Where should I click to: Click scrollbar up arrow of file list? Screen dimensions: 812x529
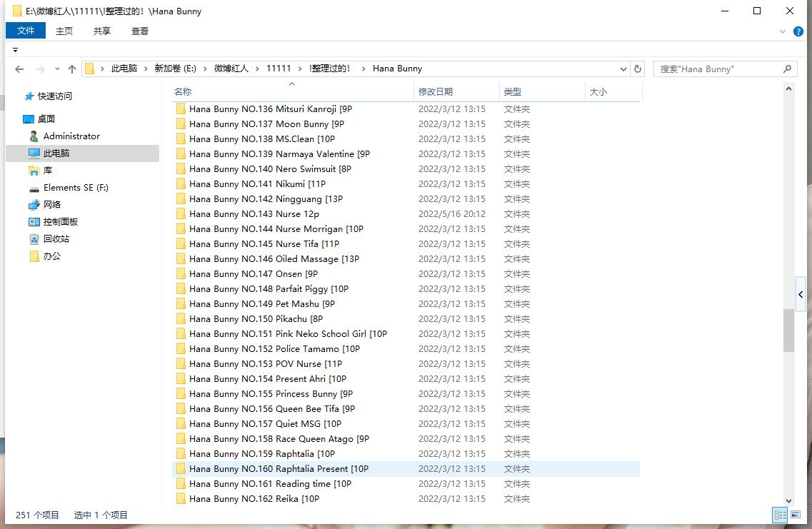[788, 89]
